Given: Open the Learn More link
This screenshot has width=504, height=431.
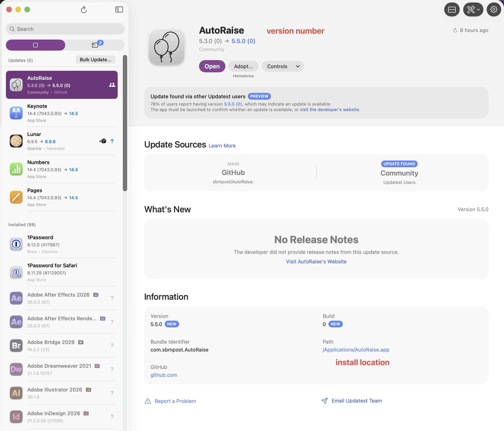Looking at the screenshot, I should [x=222, y=146].
